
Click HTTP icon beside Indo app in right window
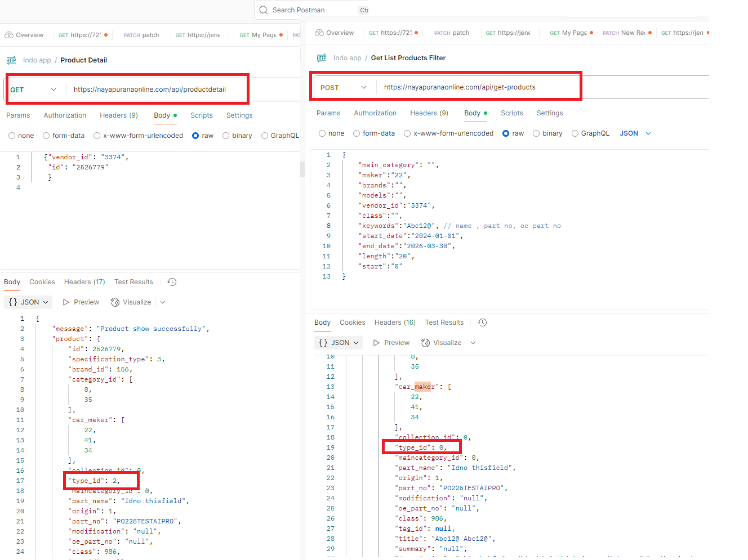(322, 58)
